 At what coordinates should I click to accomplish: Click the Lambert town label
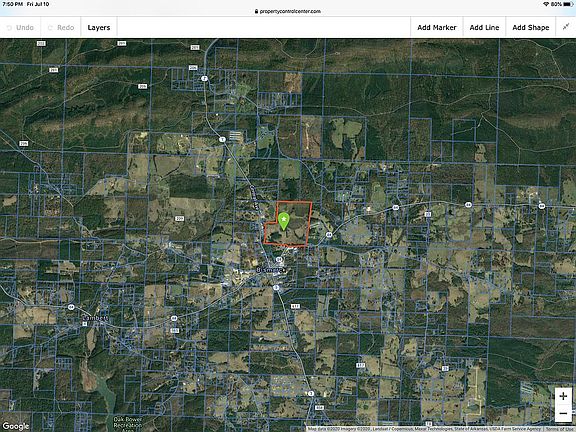click(x=95, y=318)
